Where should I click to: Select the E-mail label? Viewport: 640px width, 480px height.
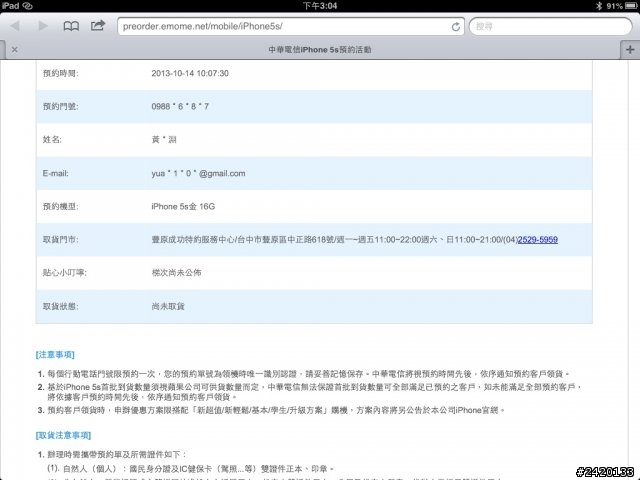56,173
